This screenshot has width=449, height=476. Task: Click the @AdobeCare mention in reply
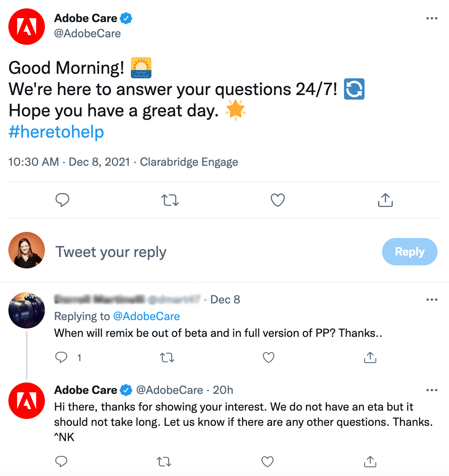click(146, 316)
